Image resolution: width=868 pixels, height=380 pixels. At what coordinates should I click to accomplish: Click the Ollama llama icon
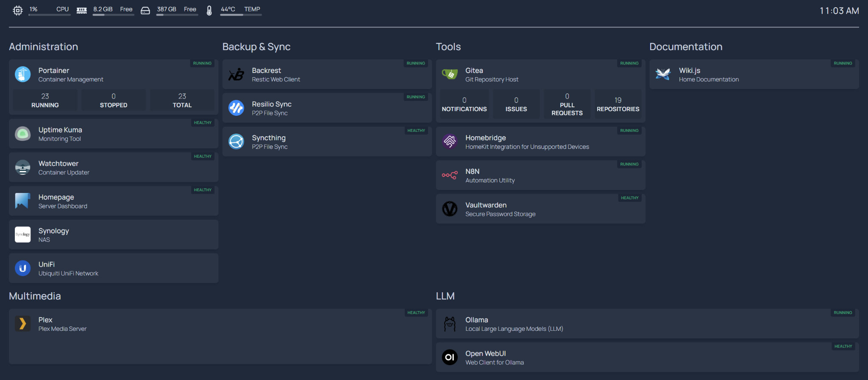point(450,324)
